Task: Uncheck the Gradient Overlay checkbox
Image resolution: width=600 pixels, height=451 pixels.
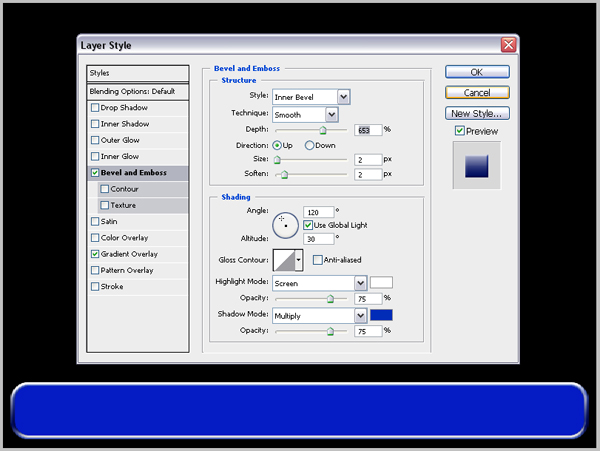Action: 95,254
